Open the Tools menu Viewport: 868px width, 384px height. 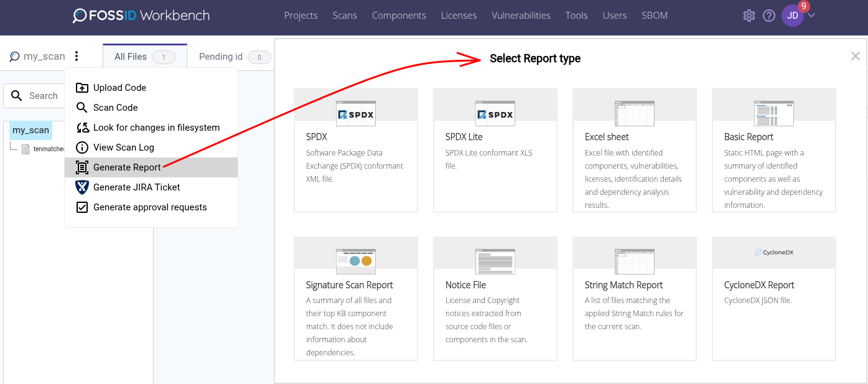click(576, 16)
